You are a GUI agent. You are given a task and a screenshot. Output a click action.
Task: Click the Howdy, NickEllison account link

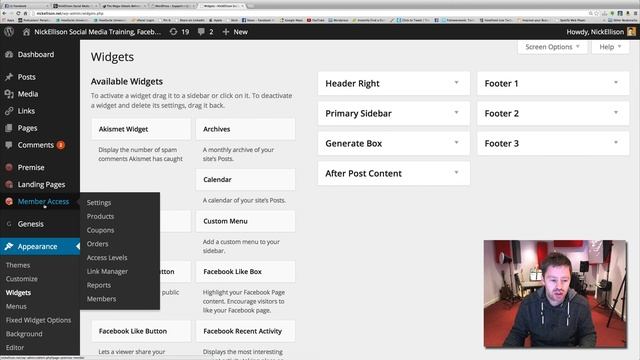(595, 32)
